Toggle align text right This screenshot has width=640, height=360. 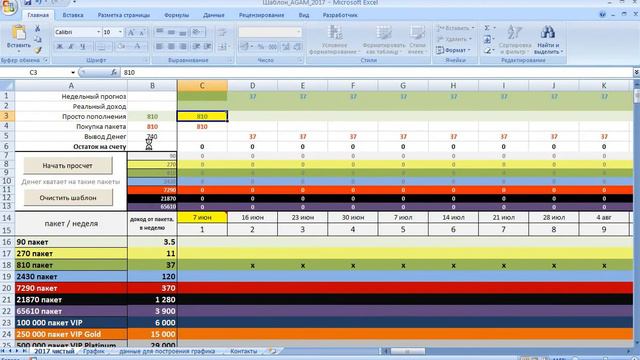click(183, 47)
